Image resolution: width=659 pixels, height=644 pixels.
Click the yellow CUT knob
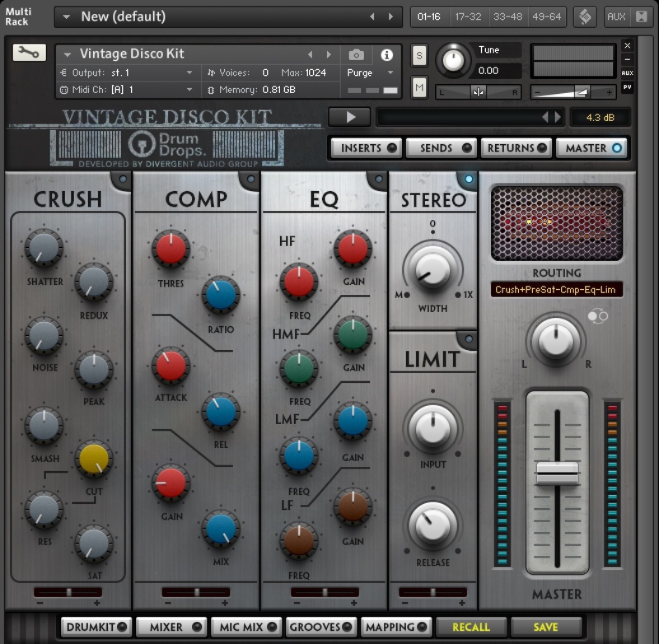point(94,460)
